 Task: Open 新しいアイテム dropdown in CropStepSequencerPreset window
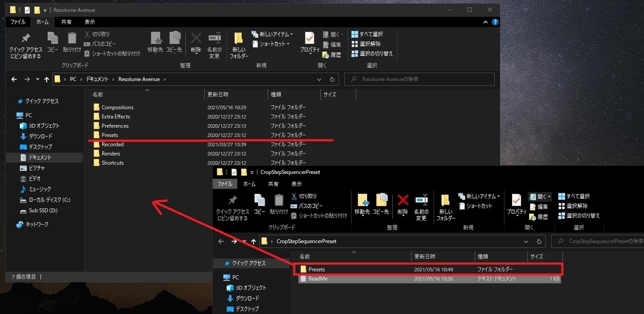pos(479,196)
